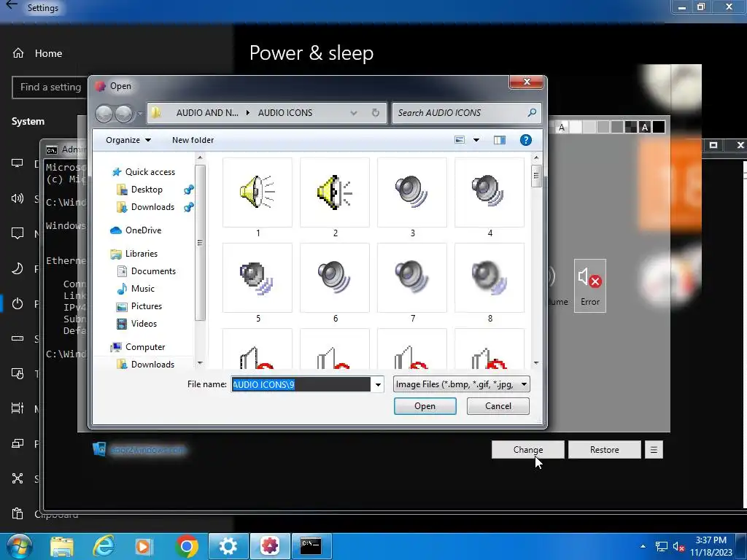The height and width of the screenshot is (560, 747).
Task: Refresh the AUDIO ICONS folder view
Action: pyautogui.click(x=376, y=113)
